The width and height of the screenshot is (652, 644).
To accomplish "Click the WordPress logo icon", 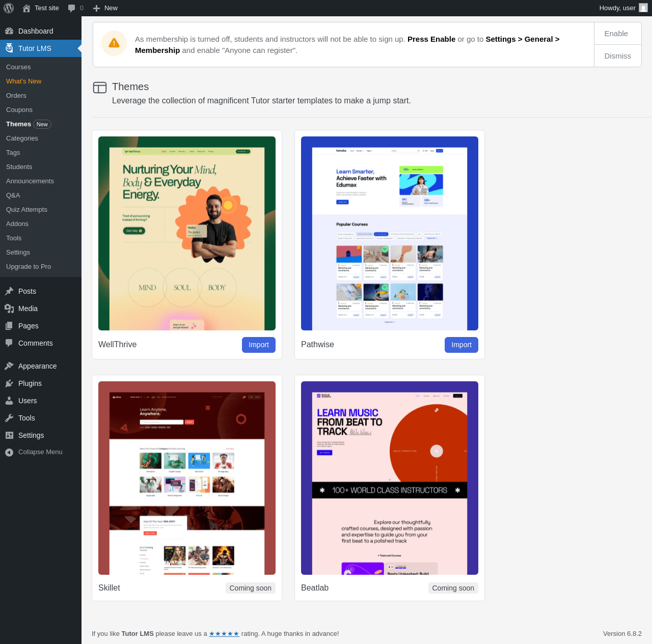I will click(x=9, y=8).
